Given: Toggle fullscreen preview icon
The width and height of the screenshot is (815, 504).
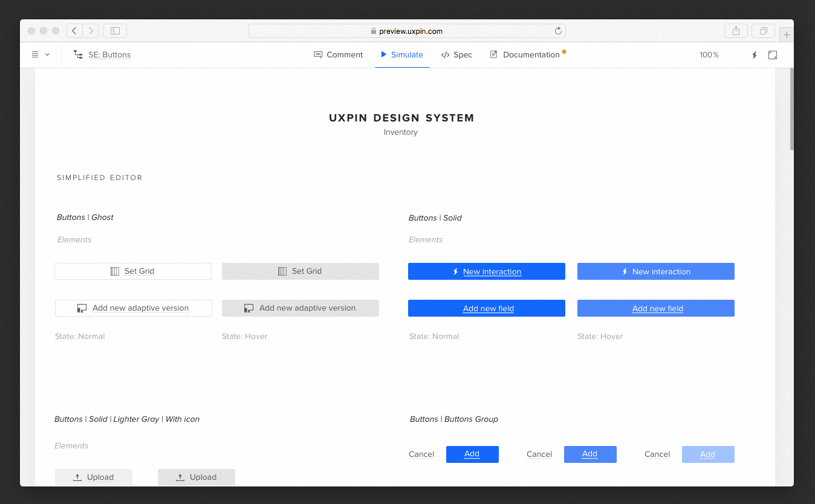Looking at the screenshot, I should pyautogui.click(x=773, y=55).
